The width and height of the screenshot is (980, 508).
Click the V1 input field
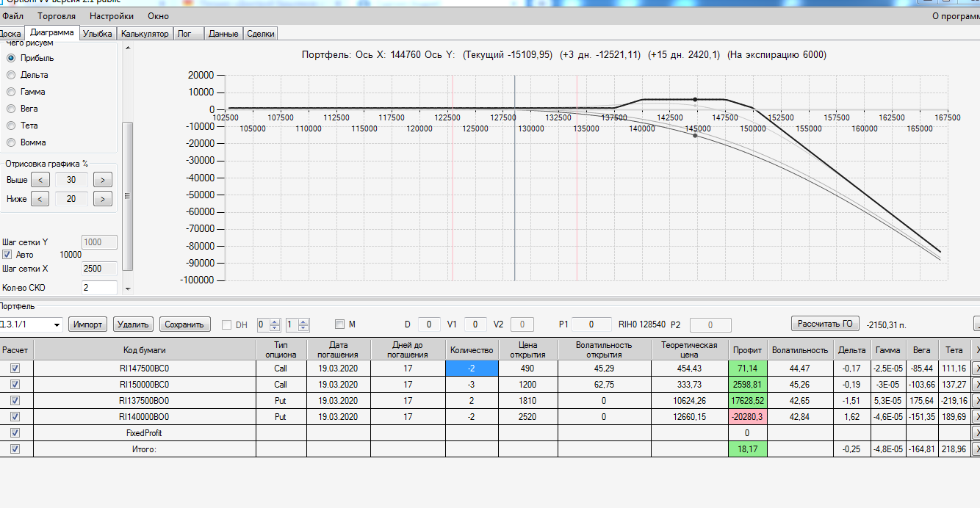click(475, 324)
